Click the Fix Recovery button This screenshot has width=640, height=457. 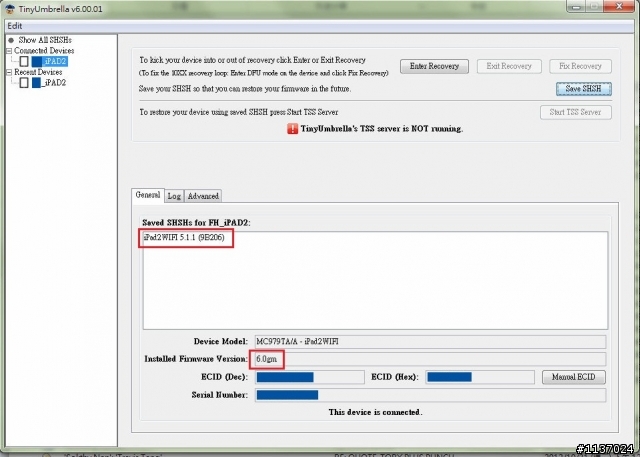tap(580, 66)
